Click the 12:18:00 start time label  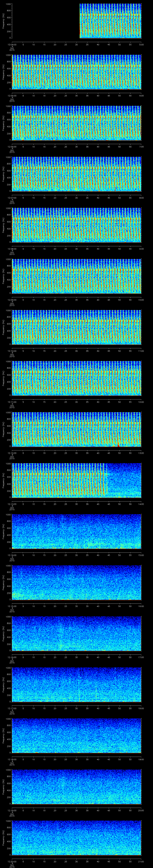point(12,760)
